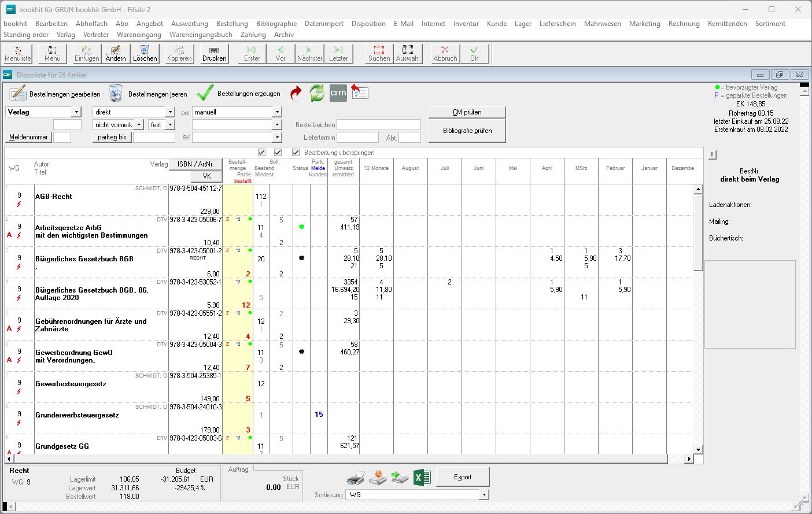Click order quantity 12 for BGB 86. Auflage

coord(246,305)
